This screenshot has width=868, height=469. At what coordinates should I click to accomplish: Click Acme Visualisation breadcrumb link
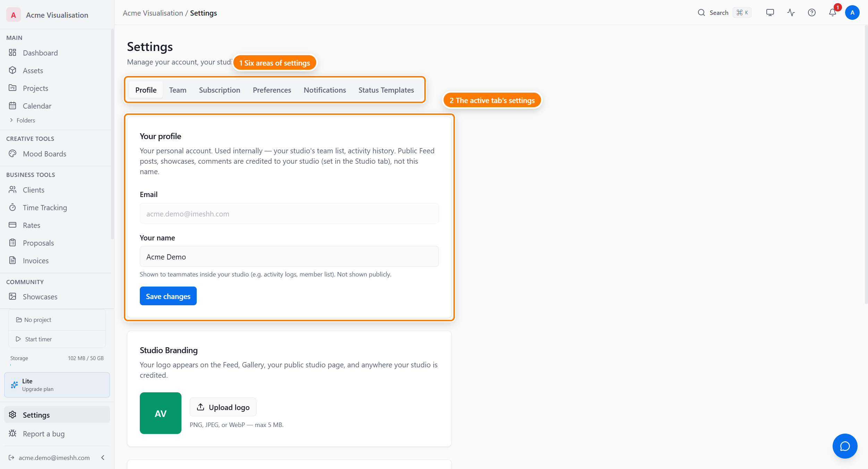pyautogui.click(x=153, y=13)
